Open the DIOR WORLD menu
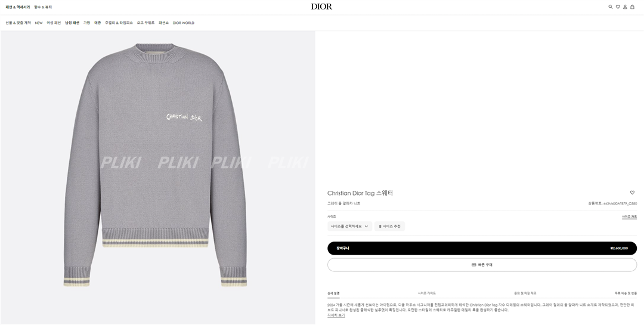Image resolution: width=644 pixels, height=325 pixels. pyautogui.click(x=183, y=23)
